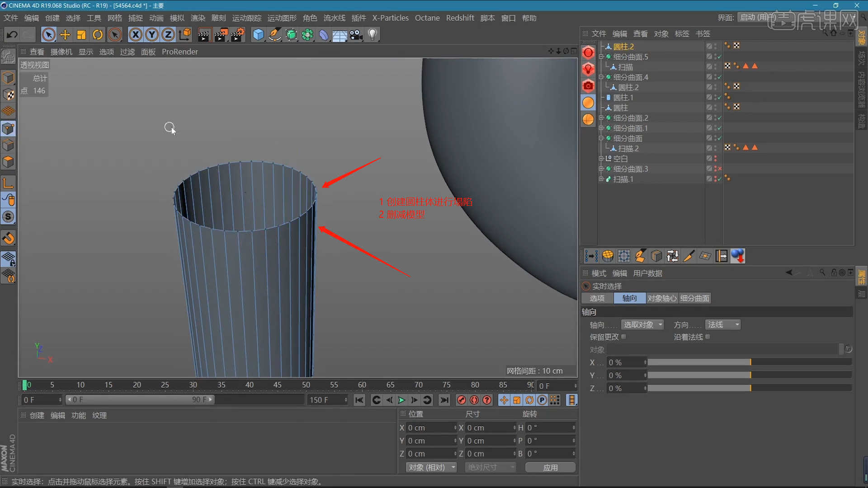Open the 运动图形 menu
Screen dimensions: 868x488
point(282,18)
